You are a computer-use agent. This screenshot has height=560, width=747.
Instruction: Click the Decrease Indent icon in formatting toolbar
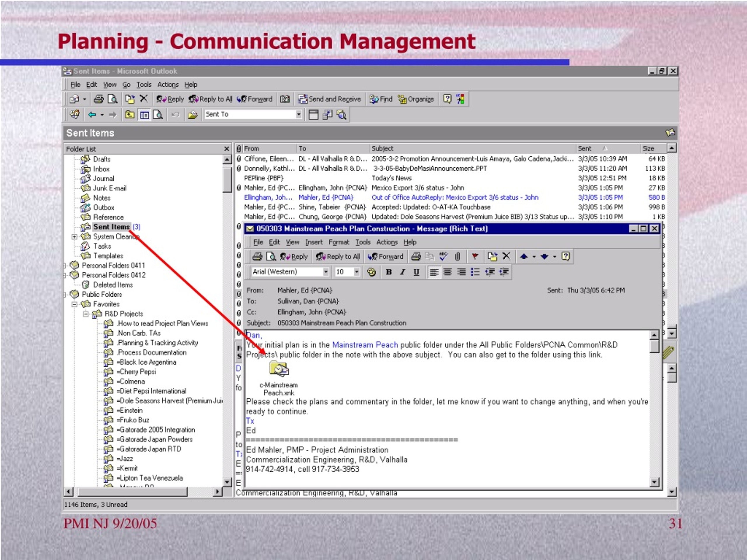pos(490,272)
